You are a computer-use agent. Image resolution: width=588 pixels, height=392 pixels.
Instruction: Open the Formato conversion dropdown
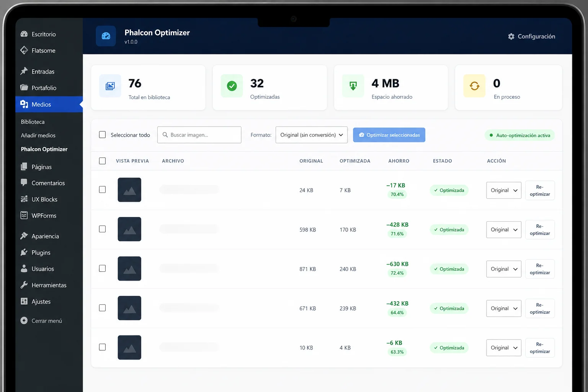[312, 135]
